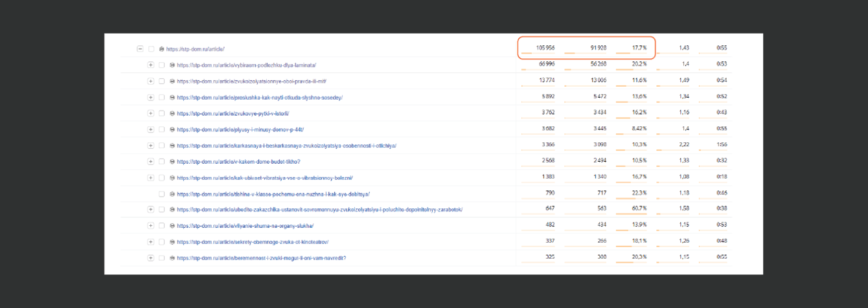The height and width of the screenshot is (308, 868).
Task: Click globe icon for v-kakom-dome-budet-tikho row
Action: [x=172, y=162]
